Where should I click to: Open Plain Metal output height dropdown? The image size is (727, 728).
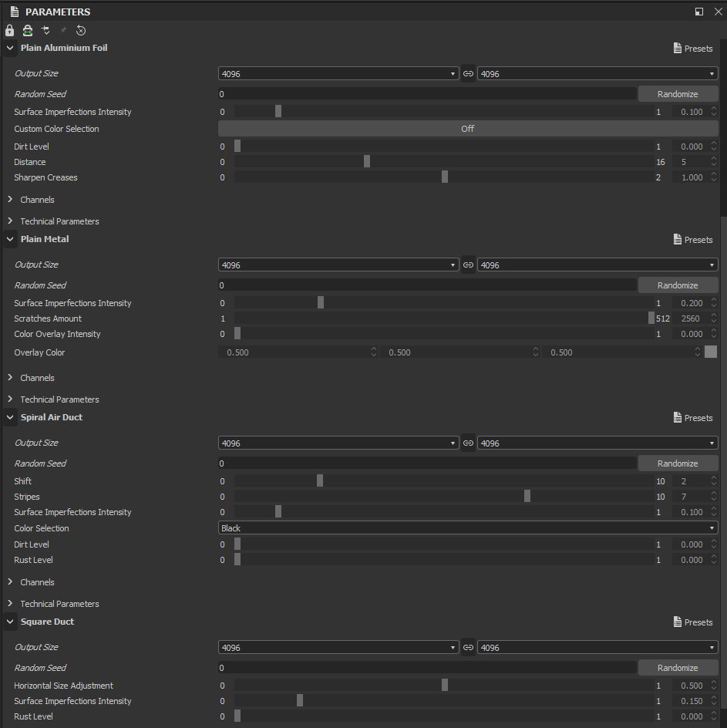[597, 265]
